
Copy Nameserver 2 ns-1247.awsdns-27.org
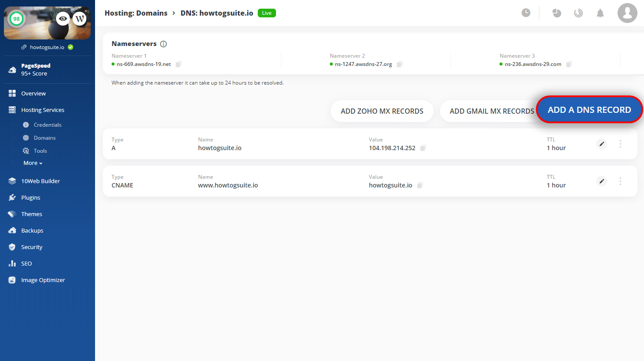tap(400, 64)
